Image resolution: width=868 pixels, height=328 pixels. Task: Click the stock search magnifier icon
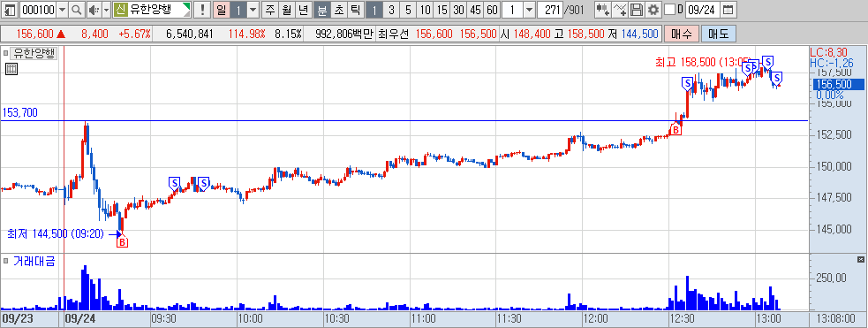point(77,10)
